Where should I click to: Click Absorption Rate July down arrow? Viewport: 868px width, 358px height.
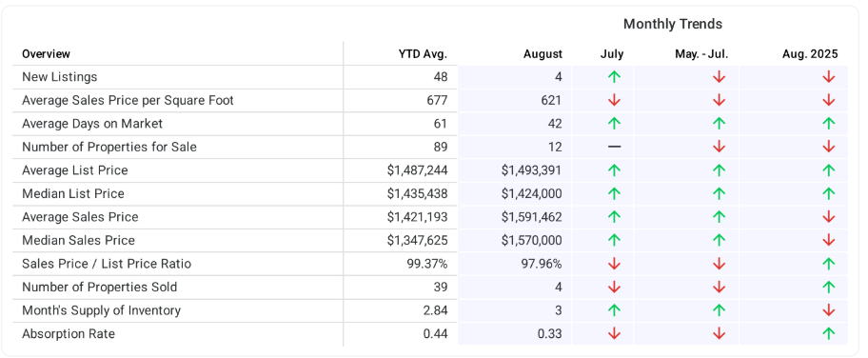[x=613, y=333]
